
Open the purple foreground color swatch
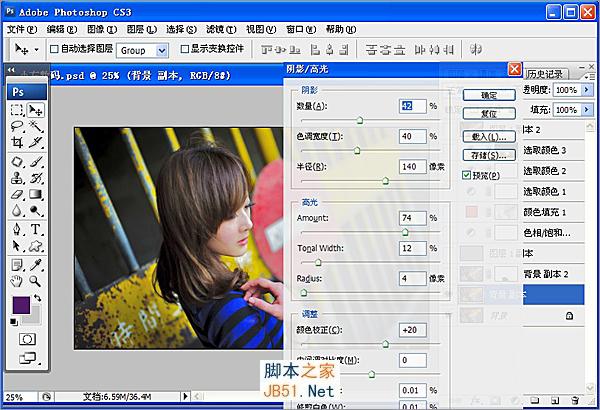click(x=21, y=305)
